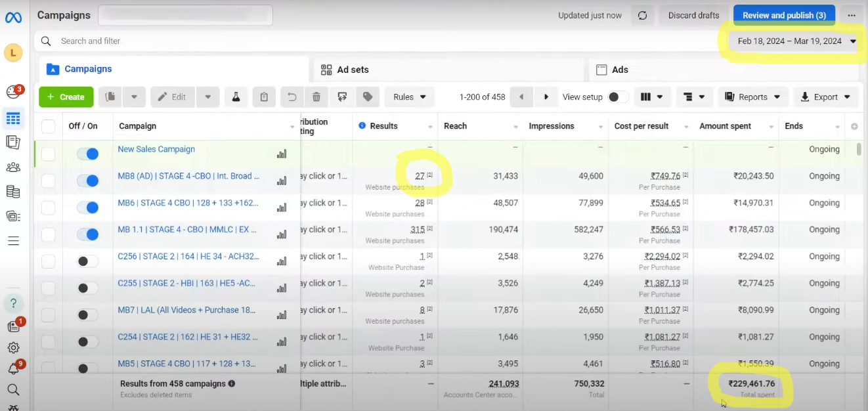Tick the select-all checkbox in the header
Screen dimensions: 868x411
click(x=49, y=126)
